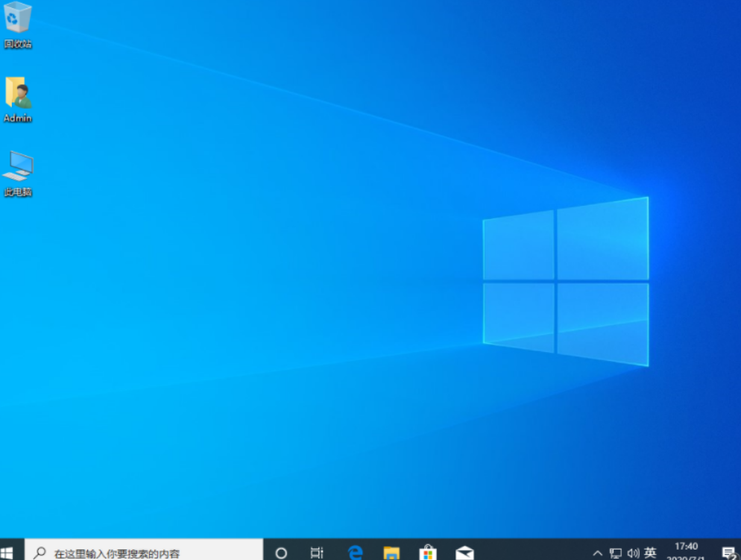741x560 pixels.
Task: Open the volume control speaker icon
Action: coord(634,553)
